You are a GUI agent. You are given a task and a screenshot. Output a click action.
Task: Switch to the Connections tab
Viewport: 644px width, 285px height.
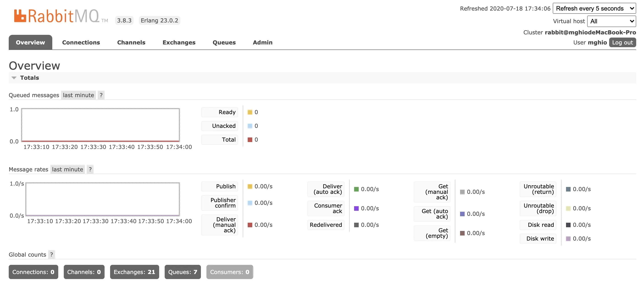[x=81, y=42]
